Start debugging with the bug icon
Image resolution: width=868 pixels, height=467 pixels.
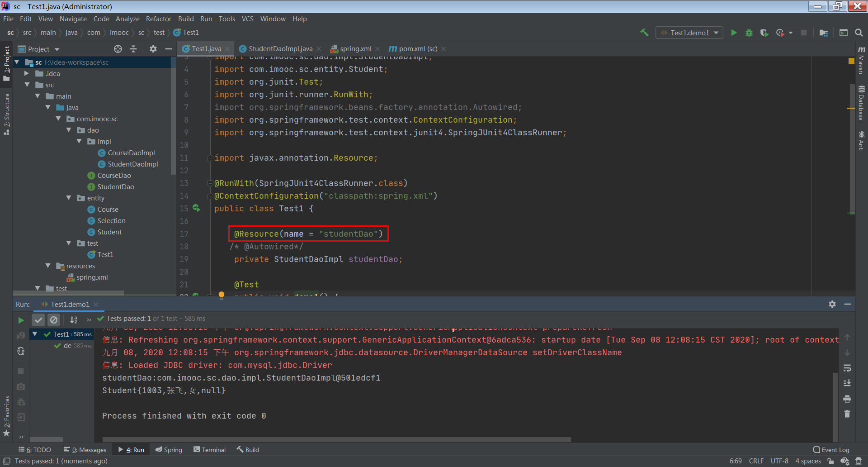[x=749, y=33]
